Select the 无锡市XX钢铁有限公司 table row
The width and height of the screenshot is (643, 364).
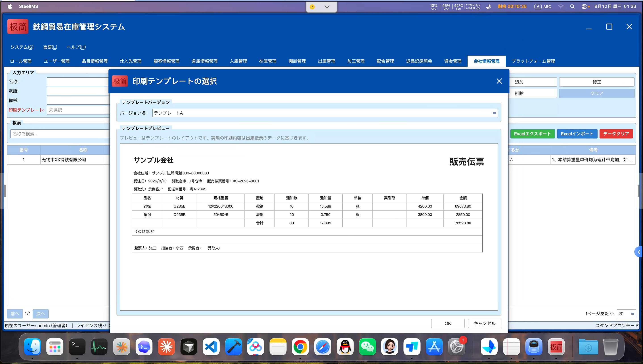(58, 160)
